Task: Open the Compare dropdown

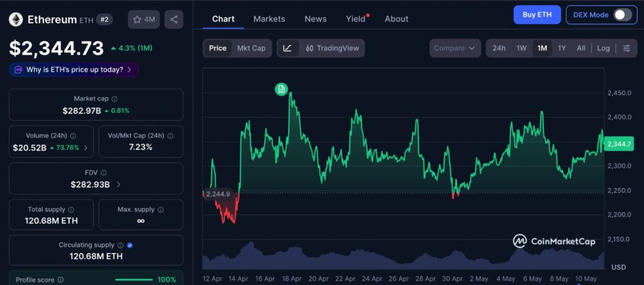Action: click(455, 48)
